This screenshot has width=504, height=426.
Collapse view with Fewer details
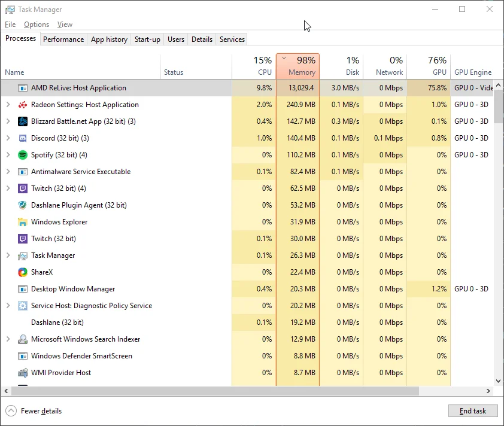point(34,411)
